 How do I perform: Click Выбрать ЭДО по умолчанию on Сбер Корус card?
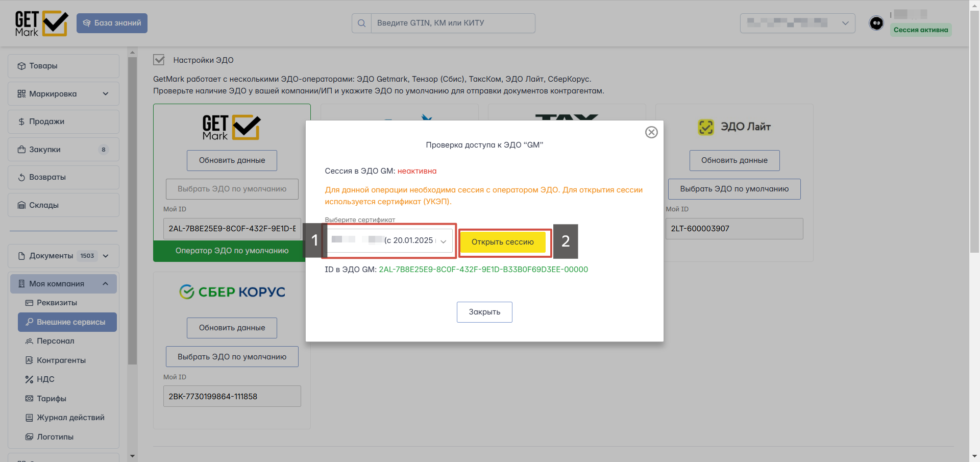tap(232, 357)
